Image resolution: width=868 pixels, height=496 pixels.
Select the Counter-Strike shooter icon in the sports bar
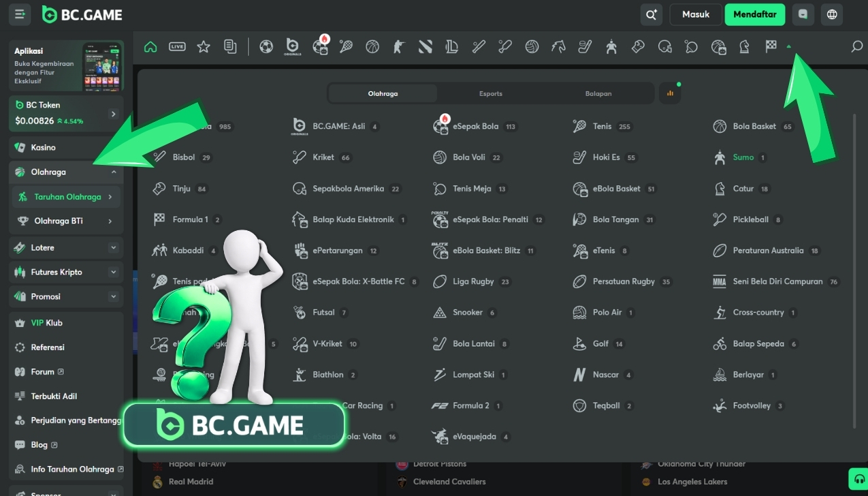coord(399,47)
